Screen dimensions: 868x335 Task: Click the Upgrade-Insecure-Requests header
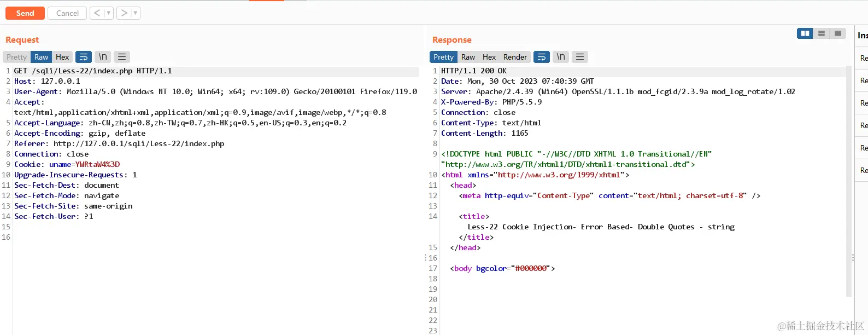point(75,175)
